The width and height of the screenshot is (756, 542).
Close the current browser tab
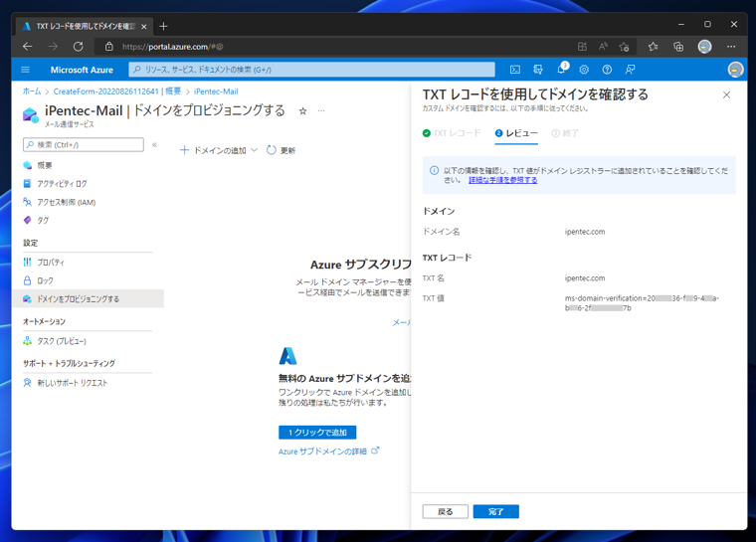143,27
